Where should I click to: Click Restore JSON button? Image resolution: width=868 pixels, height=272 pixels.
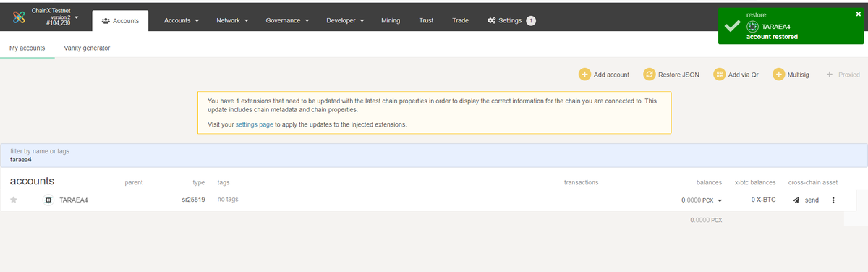pos(671,75)
